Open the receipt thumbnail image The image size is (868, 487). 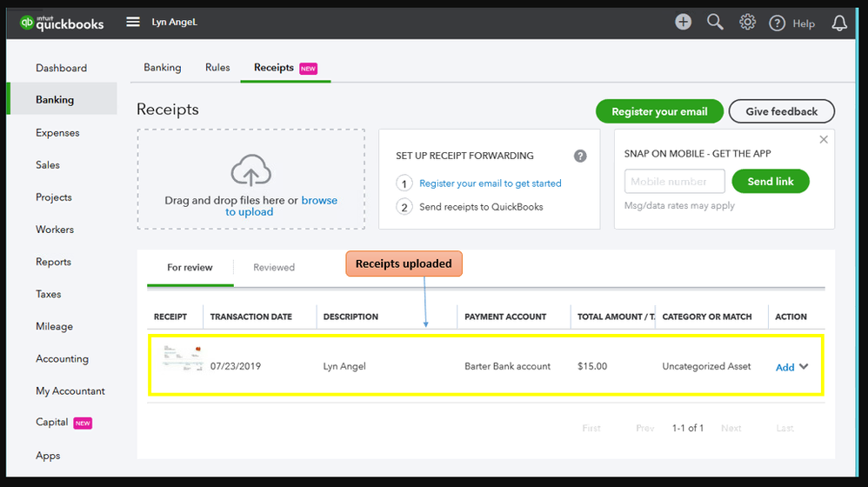point(182,358)
